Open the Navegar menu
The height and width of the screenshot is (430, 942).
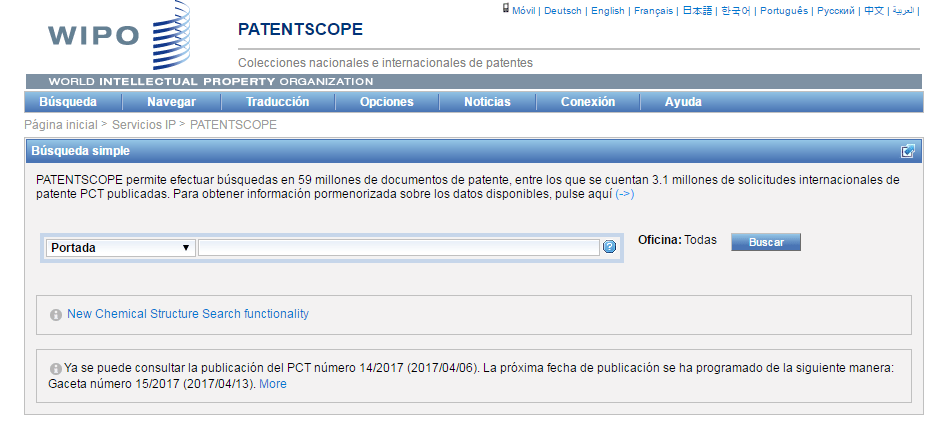point(172,102)
